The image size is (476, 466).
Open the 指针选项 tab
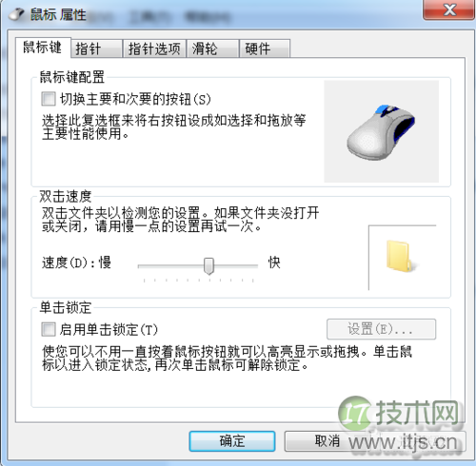click(154, 49)
